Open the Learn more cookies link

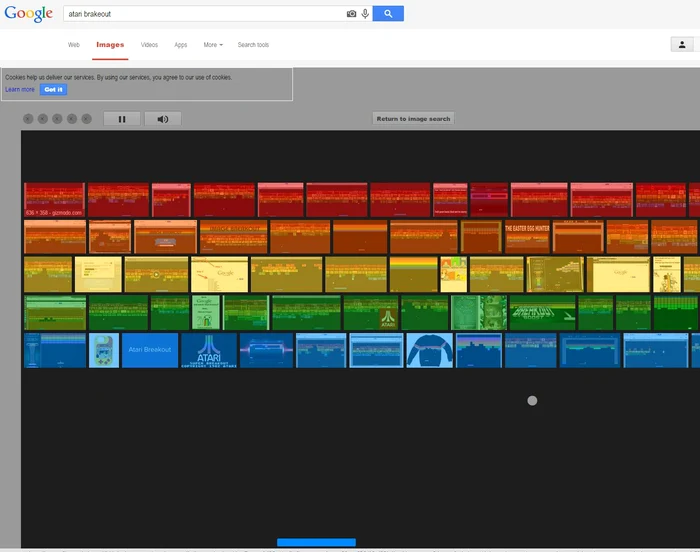click(20, 89)
